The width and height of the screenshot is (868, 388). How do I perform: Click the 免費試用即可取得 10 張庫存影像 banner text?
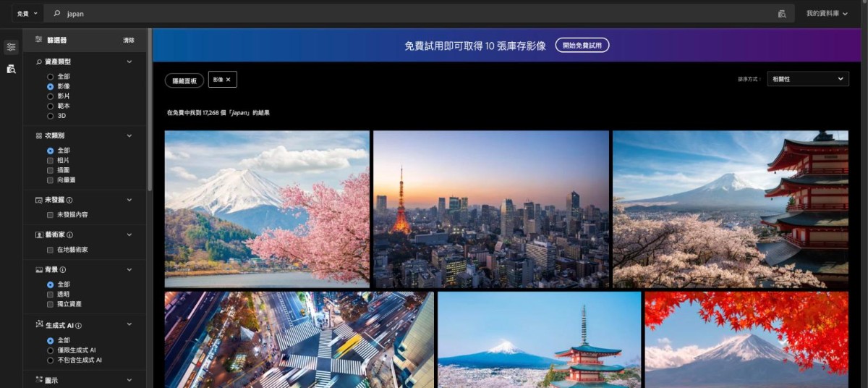coord(475,46)
